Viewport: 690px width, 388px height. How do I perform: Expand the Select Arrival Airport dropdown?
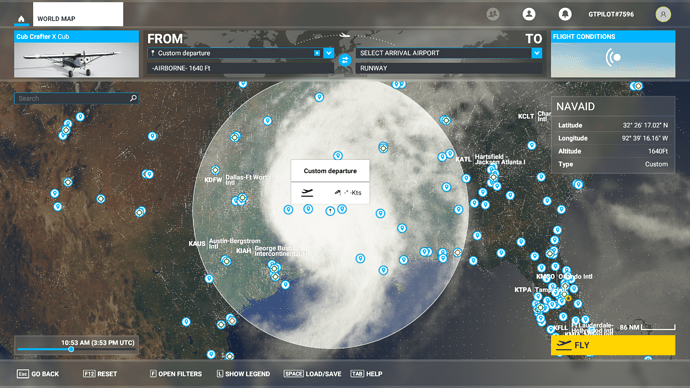(536, 53)
